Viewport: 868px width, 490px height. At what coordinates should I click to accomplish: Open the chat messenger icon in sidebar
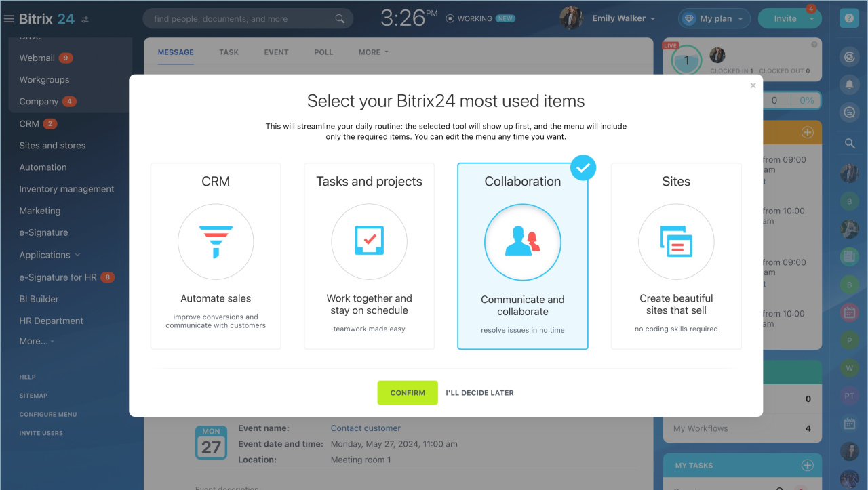click(x=849, y=113)
